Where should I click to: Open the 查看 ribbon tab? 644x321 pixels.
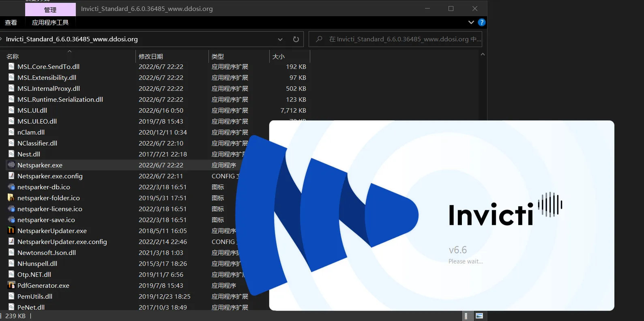click(11, 23)
